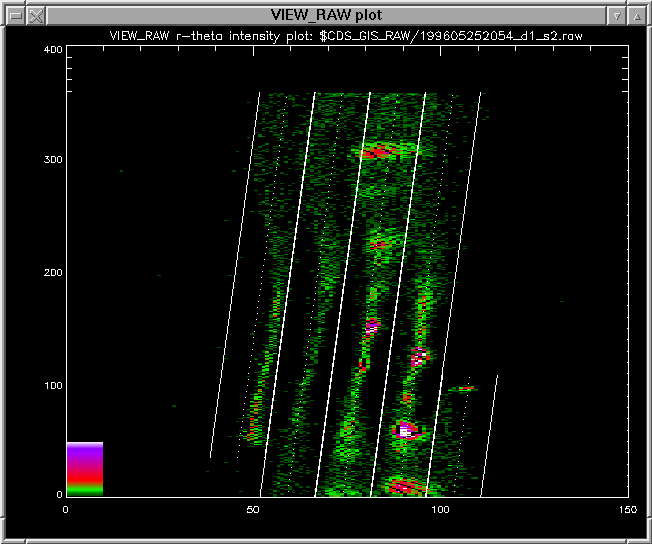
Task: Click x-axis label 100
Action: (x=440, y=509)
